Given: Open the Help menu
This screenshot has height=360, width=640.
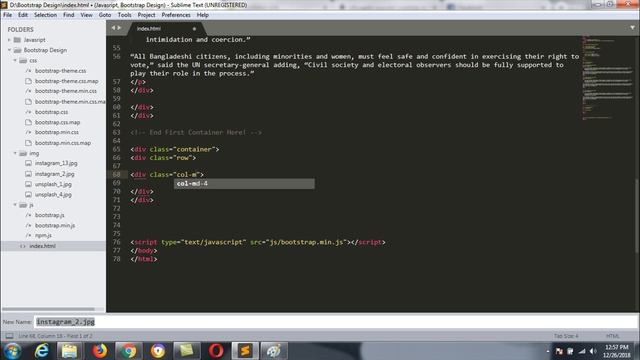Looking at the screenshot, I should 202,15.
